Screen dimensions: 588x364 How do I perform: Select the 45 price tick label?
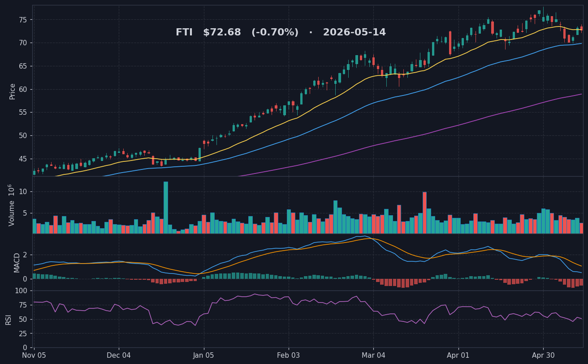(x=24, y=159)
